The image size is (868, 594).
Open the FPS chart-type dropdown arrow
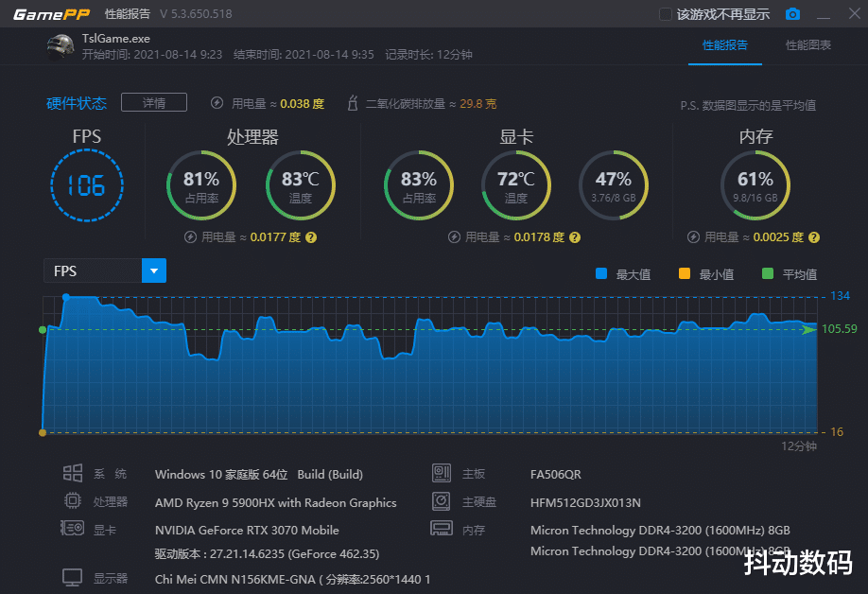(x=154, y=271)
